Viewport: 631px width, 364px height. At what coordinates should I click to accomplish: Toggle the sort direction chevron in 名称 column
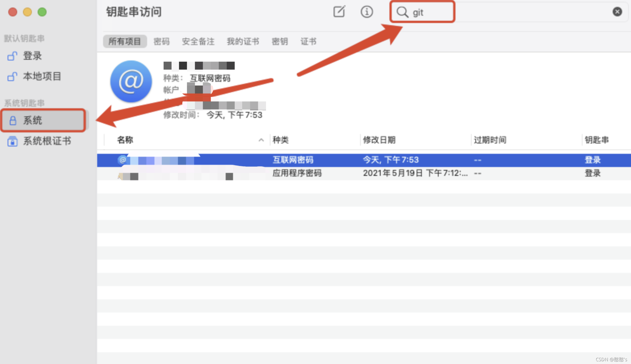[x=261, y=140]
